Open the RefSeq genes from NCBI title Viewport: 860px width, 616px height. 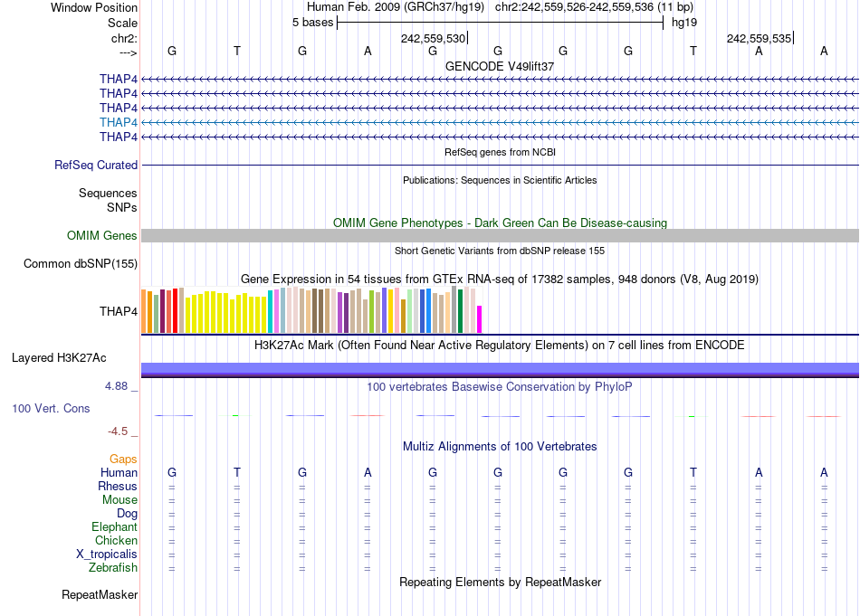click(x=500, y=152)
